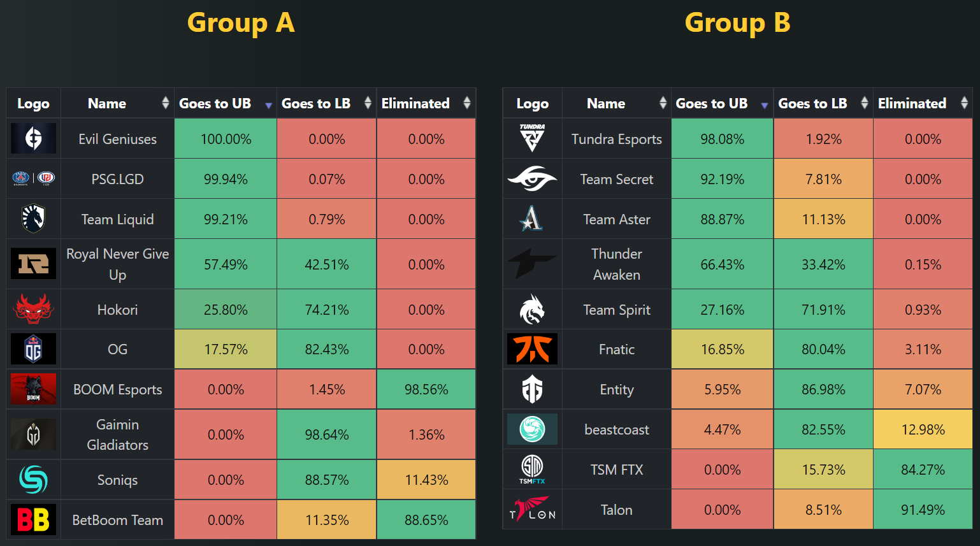Click the BetBoom Team BB logo
Screen dimensions: 980x546
click(x=33, y=520)
